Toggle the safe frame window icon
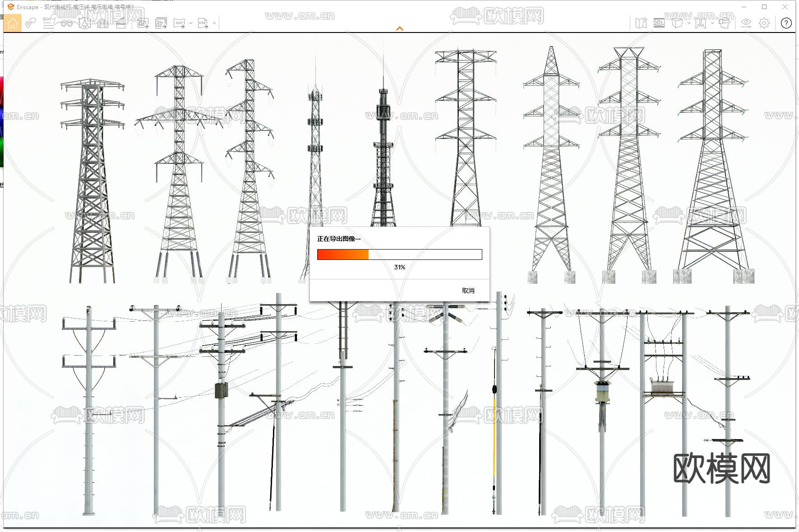This screenshot has width=799, height=532. 659,23
